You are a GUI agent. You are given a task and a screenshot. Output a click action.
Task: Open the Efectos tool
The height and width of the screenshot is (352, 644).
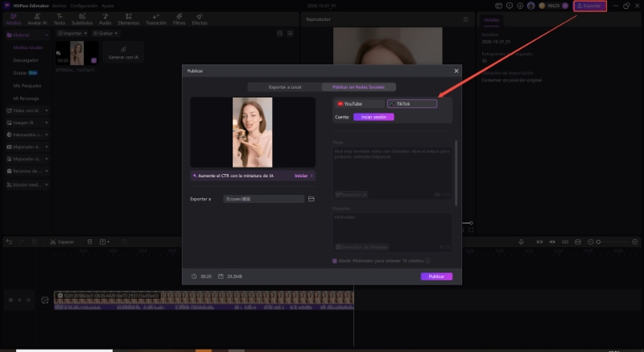(x=200, y=19)
